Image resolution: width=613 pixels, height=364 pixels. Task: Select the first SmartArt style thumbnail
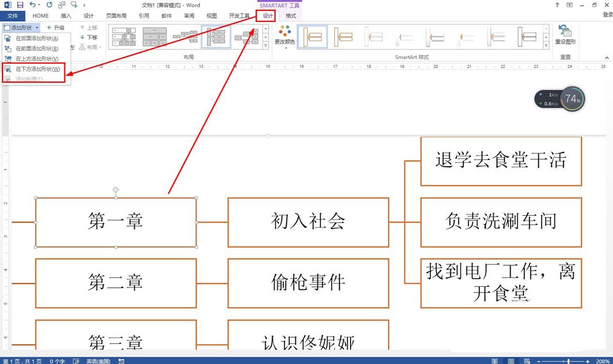[x=313, y=37]
